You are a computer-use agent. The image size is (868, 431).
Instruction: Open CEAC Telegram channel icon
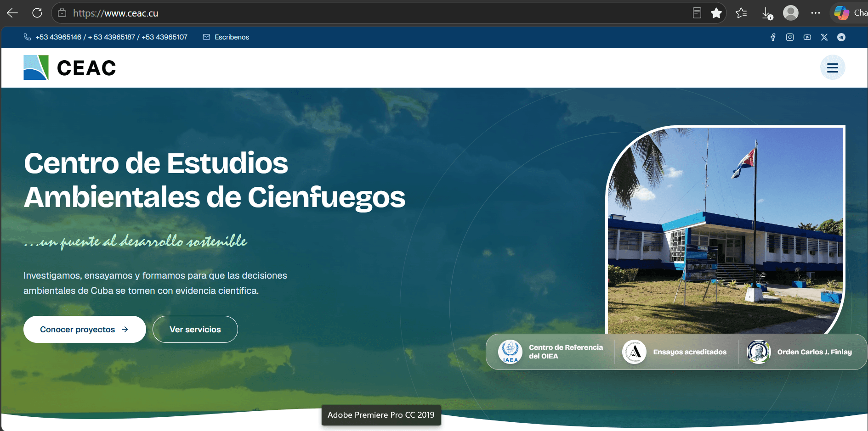click(841, 37)
